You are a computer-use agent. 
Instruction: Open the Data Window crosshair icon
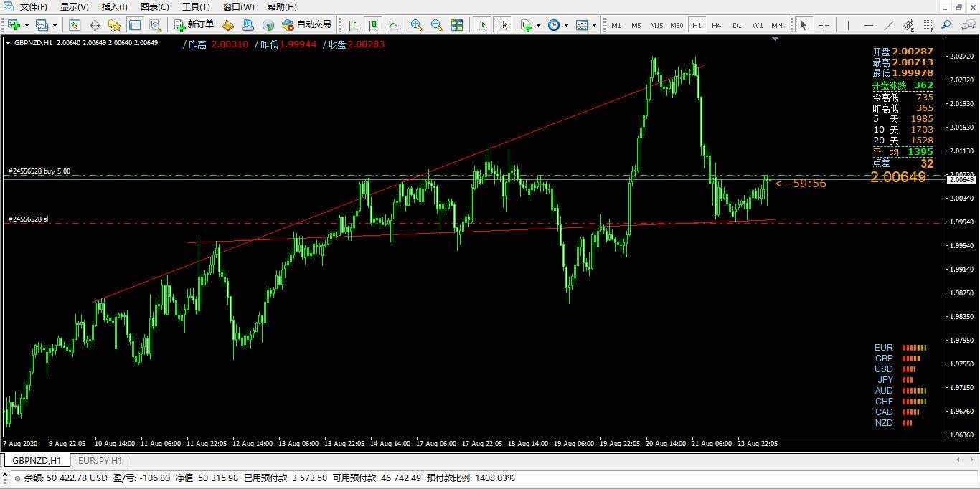coord(94,25)
